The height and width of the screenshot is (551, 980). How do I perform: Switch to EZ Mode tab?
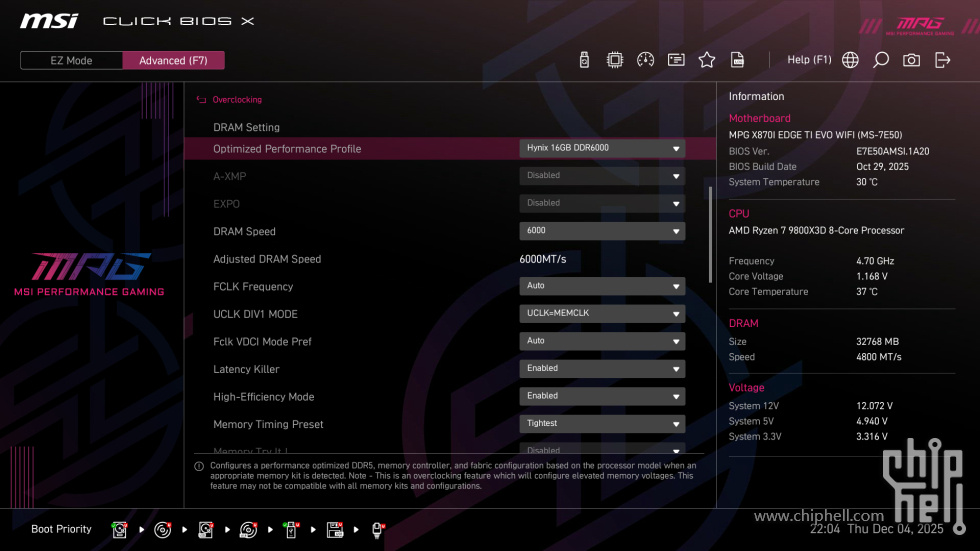(x=71, y=60)
